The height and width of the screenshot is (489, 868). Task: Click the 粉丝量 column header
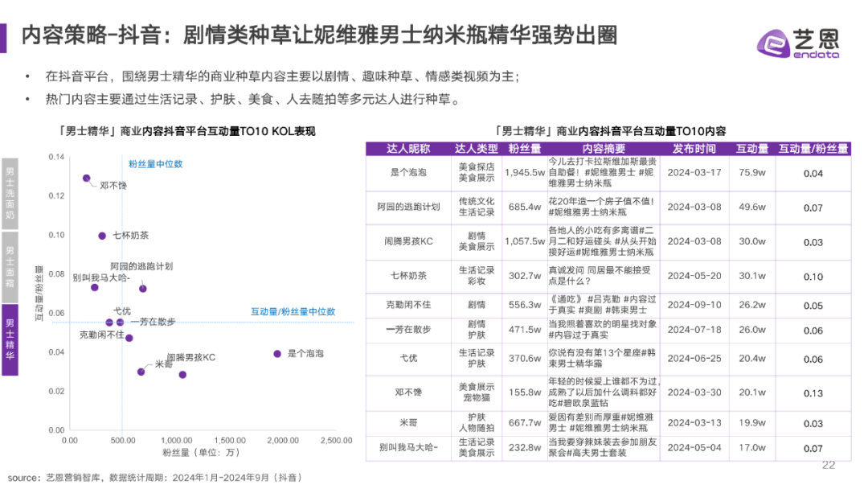tap(525, 149)
